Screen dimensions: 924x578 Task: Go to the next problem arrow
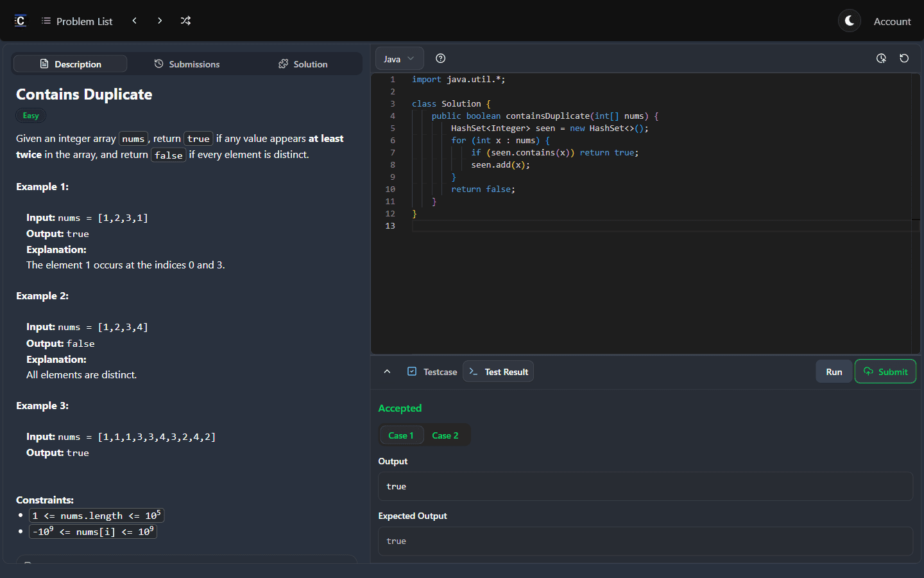[160, 21]
